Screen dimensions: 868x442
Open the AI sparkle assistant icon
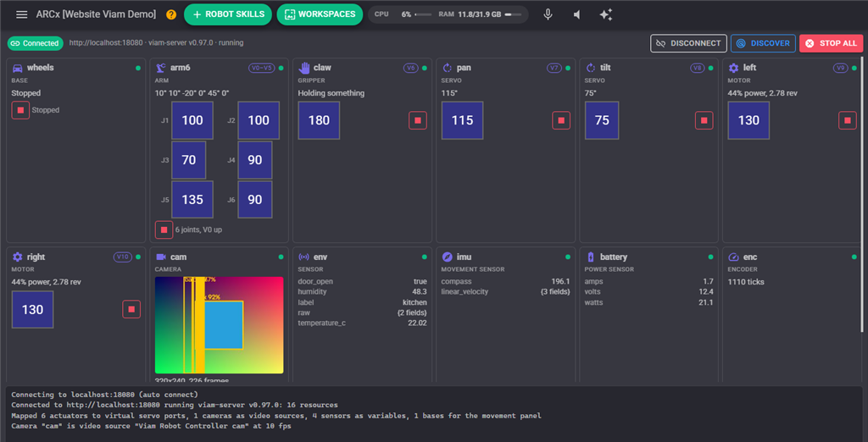tap(605, 14)
